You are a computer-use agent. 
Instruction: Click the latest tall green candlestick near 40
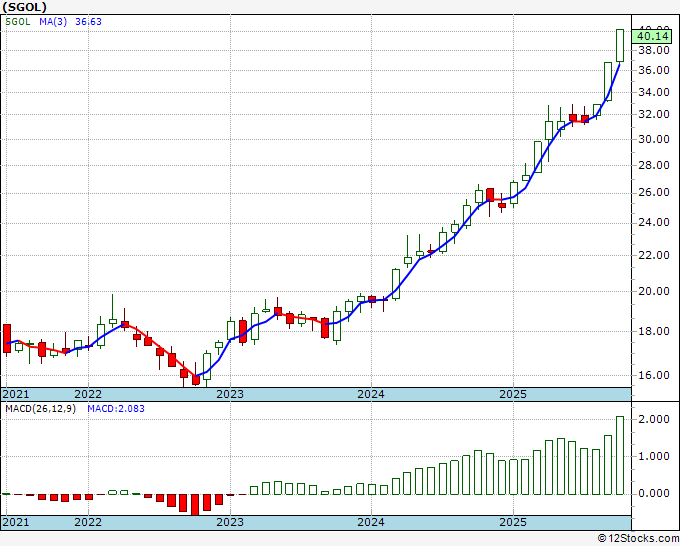click(620, 46)
